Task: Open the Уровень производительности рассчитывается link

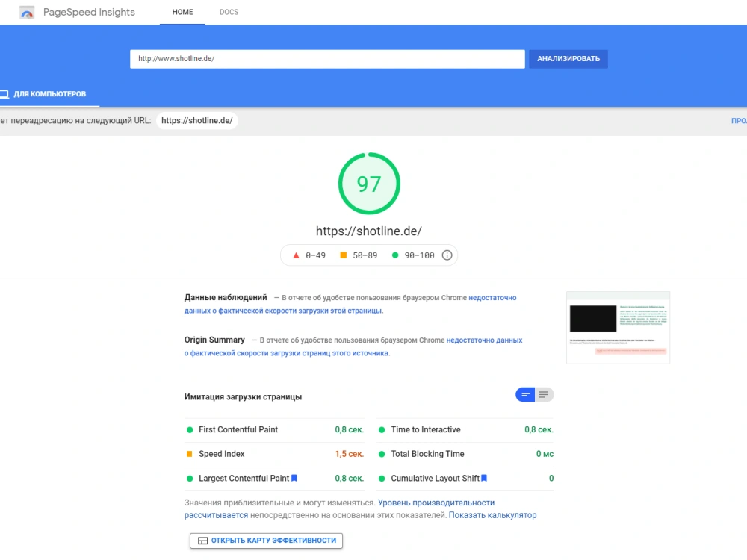Action: [x=436, y=503]
